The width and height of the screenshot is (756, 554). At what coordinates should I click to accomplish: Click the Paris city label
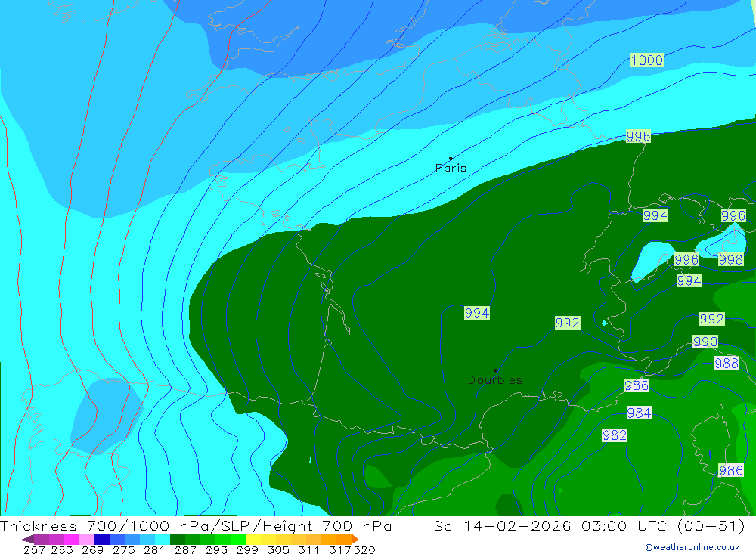(451, 168)
